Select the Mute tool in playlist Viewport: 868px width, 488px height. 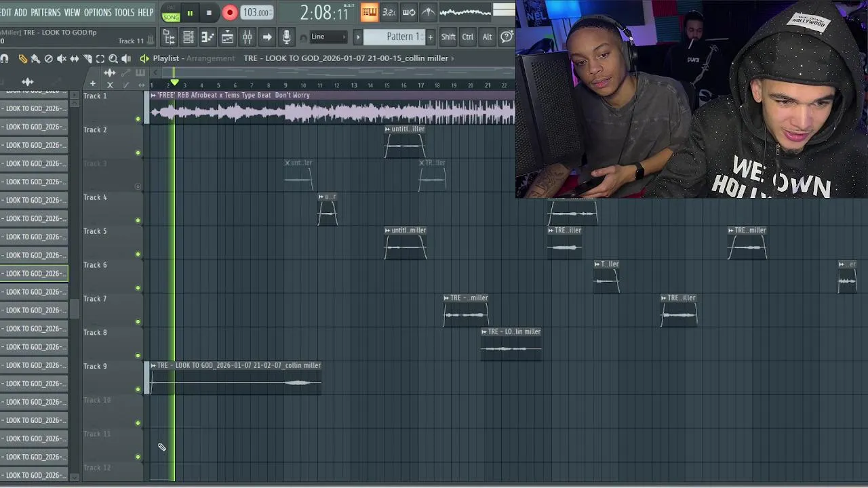click(61, 59)
